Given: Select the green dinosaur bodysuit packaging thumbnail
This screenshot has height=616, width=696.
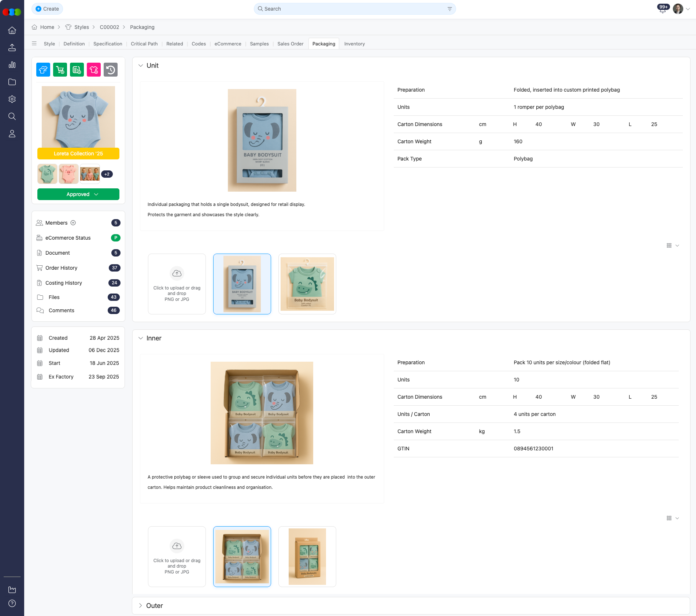Looking at the screenshot, I should pos(307,284).
